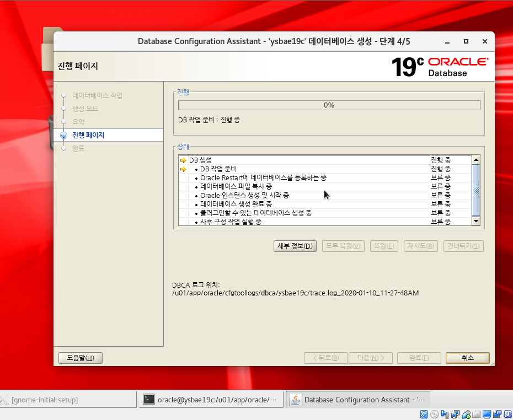Open help with the 도움말(H) button
The height and width of the screenshot is (420, 513).
tap(81, 358)
